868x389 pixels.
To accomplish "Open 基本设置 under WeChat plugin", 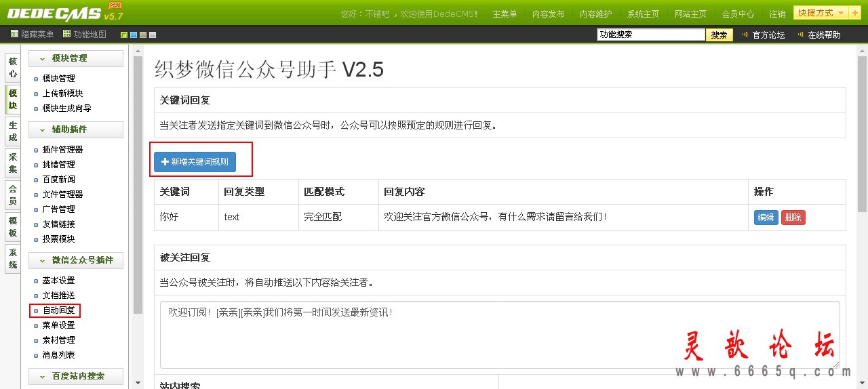I will 58,281.
